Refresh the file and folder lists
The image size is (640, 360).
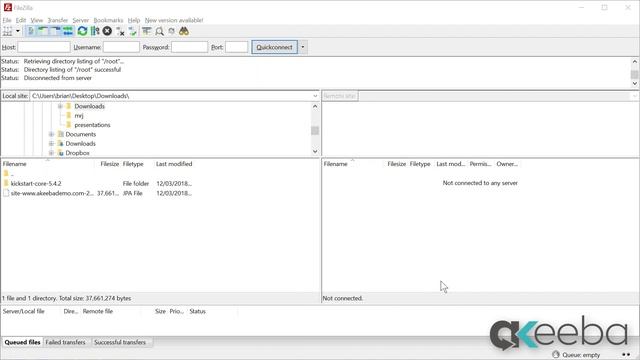tap(82, 31)
